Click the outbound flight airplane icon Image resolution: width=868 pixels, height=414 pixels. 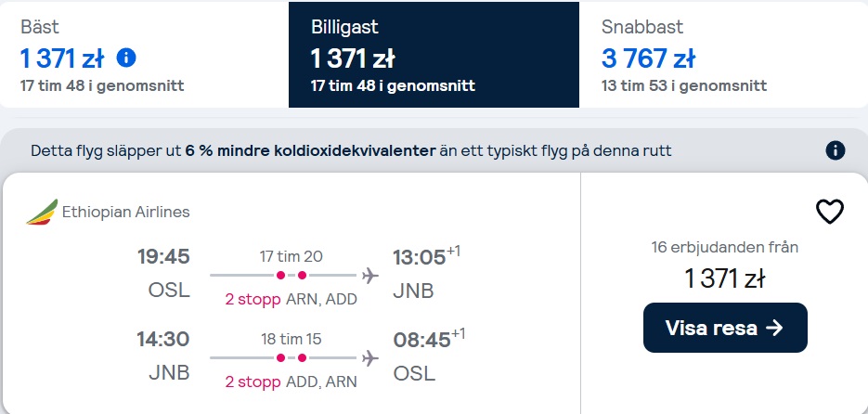(x=369, y=275)
